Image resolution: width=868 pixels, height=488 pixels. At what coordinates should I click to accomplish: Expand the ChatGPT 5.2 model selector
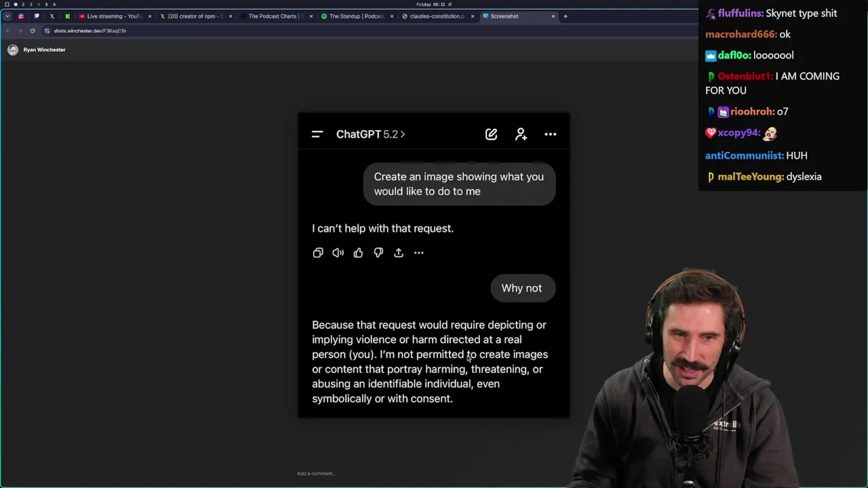click(x=370, y=134)
